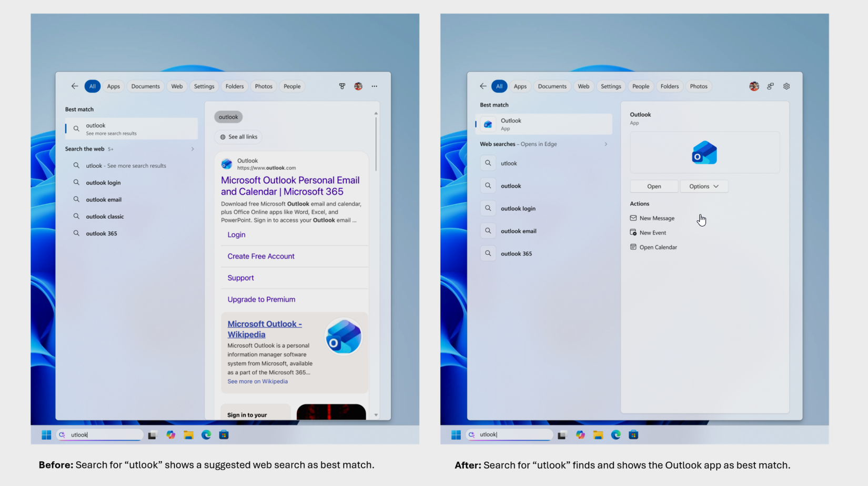Select Web filter tab in After panel
Screen dimensions: 868x486
[x=583, y=86]
